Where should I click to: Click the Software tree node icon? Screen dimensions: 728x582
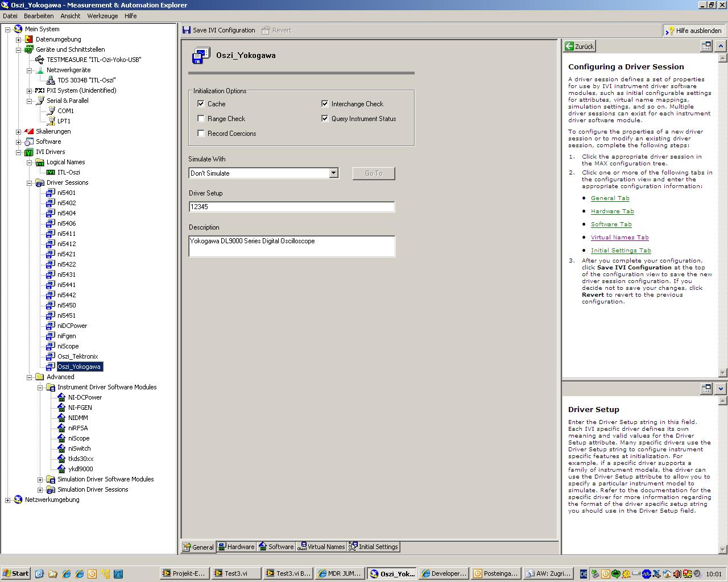(29, 142)
